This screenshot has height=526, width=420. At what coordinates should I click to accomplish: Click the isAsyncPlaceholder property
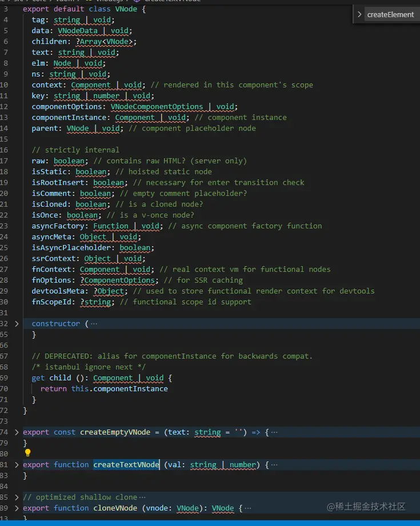[71, 247]
